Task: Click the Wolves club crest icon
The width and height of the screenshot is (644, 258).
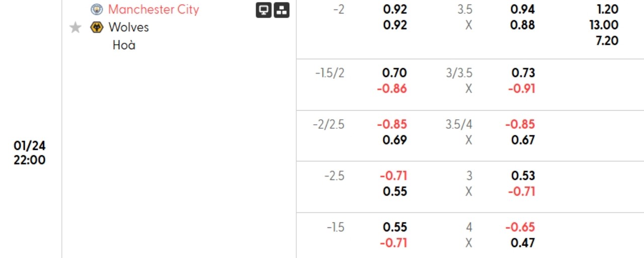Action: [97, 28]
